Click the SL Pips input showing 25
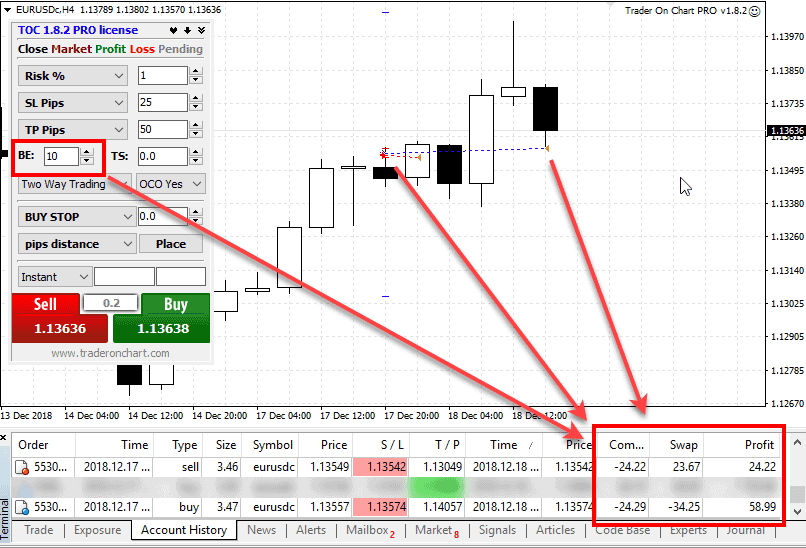Screen dimensions: 806x548 pos(162,102)
